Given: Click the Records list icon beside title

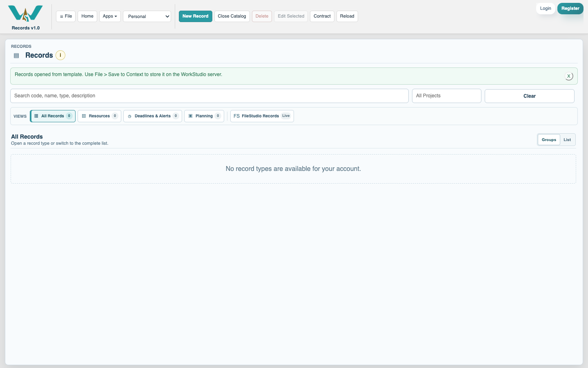Looking at the screenshot, I should point(16,56).
